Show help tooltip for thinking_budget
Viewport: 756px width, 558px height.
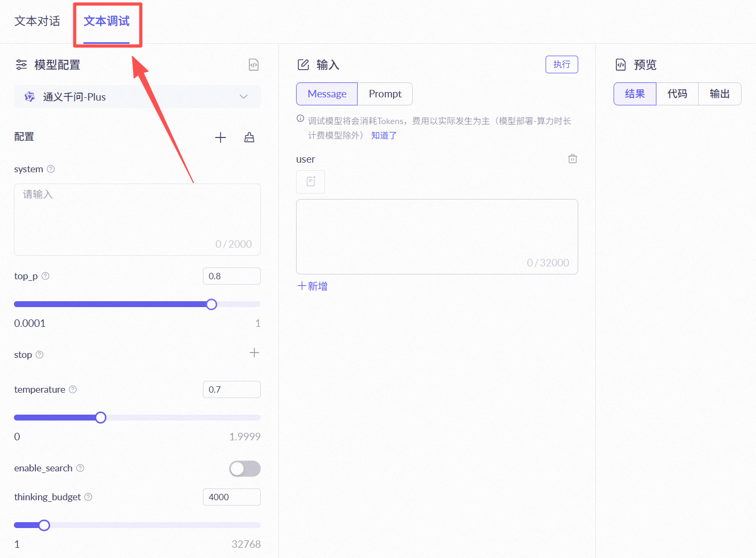[88, 497]
